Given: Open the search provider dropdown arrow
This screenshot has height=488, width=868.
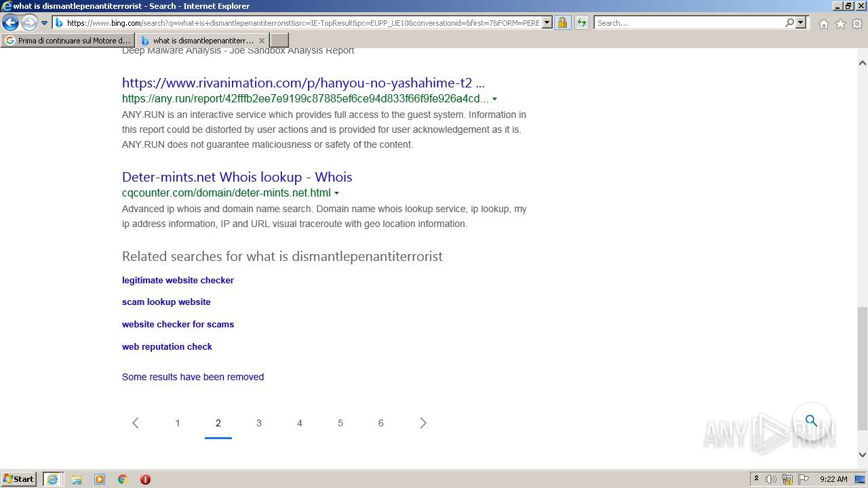Looking at the screenshot, I should tap(801, 23).
